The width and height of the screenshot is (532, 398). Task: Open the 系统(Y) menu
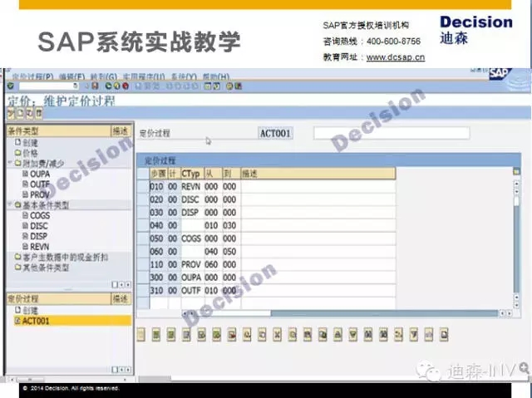[184, 77]
